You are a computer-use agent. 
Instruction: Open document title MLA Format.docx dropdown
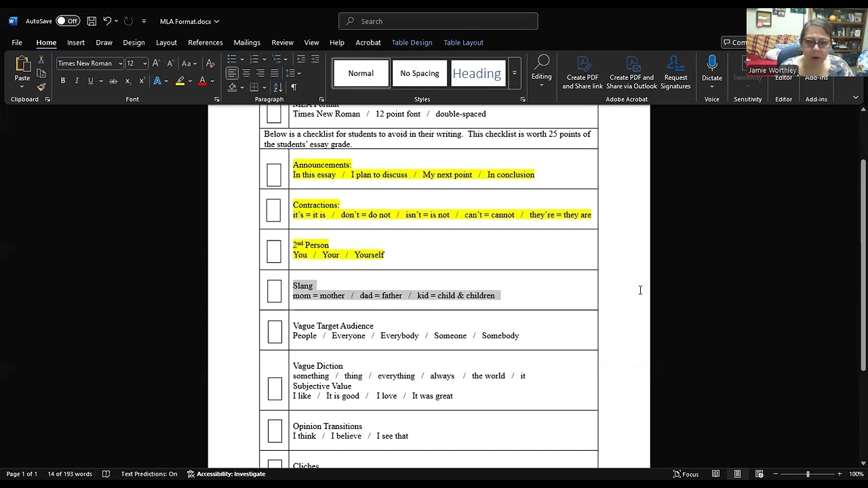click(189, 21)
